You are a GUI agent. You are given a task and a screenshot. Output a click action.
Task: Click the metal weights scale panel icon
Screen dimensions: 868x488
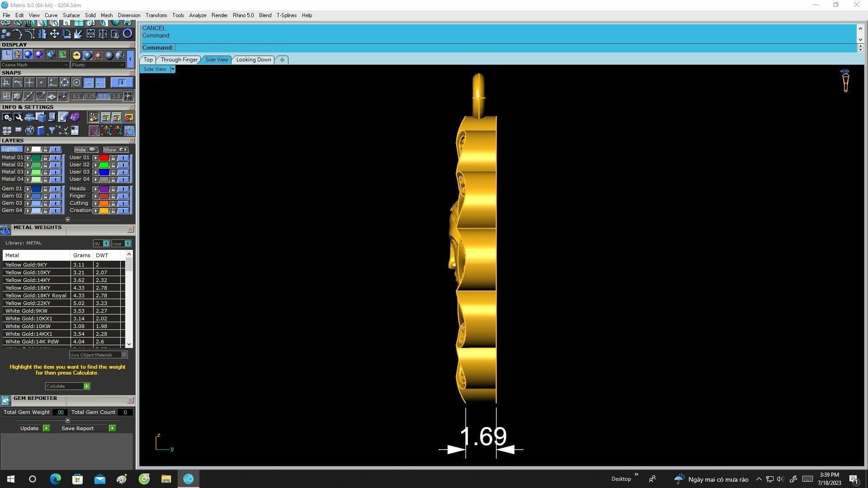5,230
